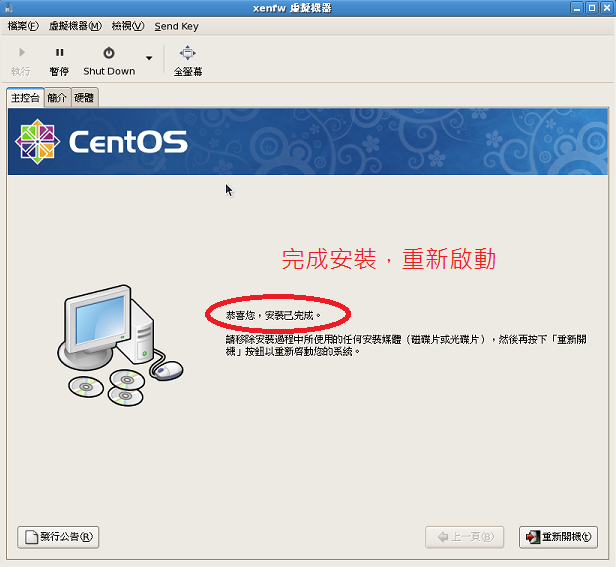Maximize the xenfw virtual machine window
616x567 pixels.
[592, 7]
